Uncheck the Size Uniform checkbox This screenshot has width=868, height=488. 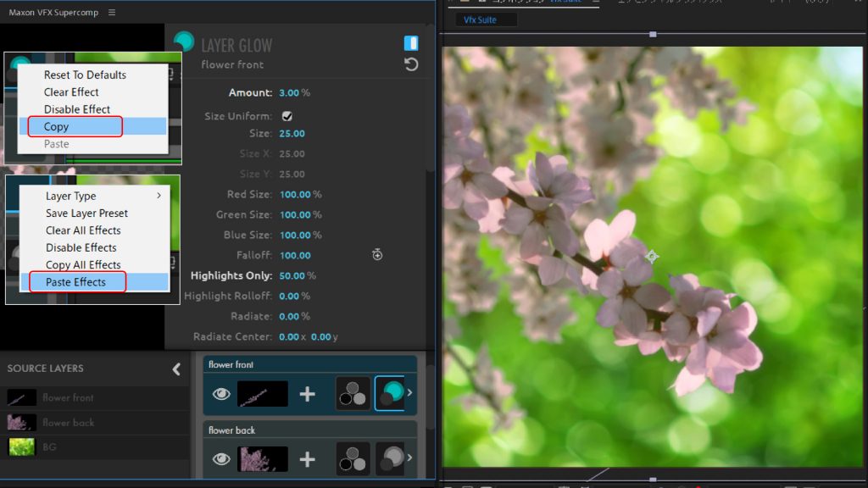pos(287,116)
